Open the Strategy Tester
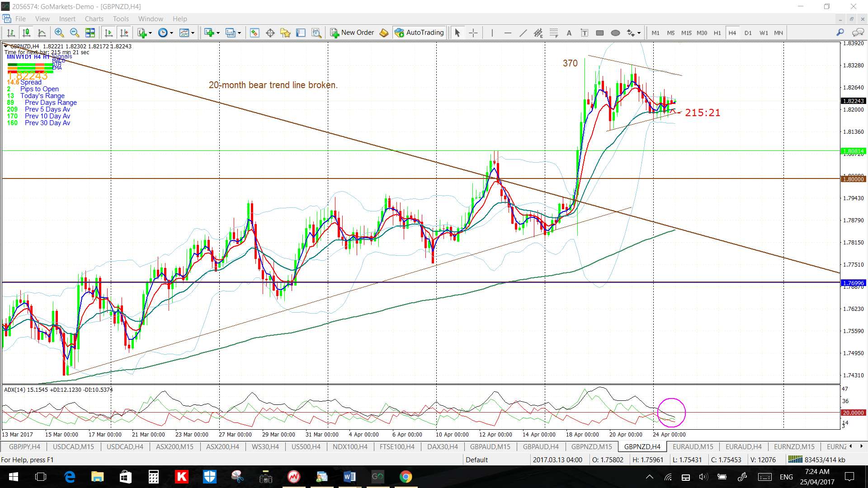 (x=316, y=33)
